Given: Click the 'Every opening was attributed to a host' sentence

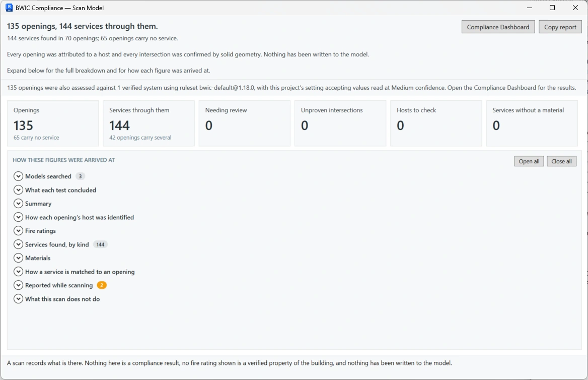Looking at the screenshot, I should (188, 54).
